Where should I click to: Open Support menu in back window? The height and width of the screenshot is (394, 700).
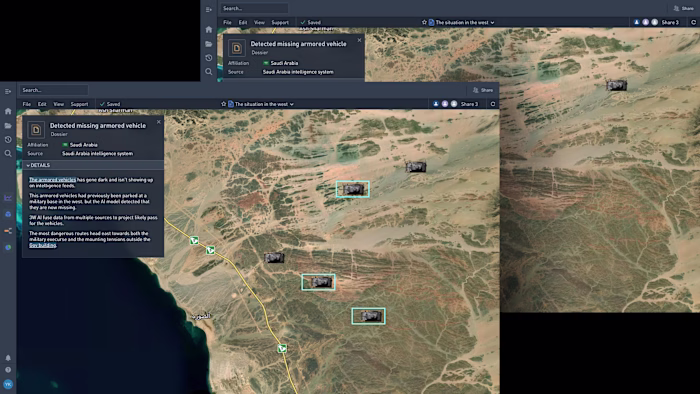(x=280, y=22)
